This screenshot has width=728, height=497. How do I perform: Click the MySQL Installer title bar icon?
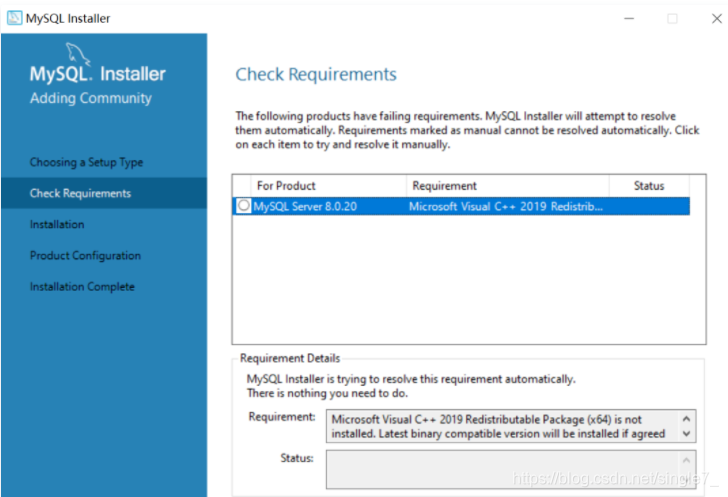click(14, 18)
